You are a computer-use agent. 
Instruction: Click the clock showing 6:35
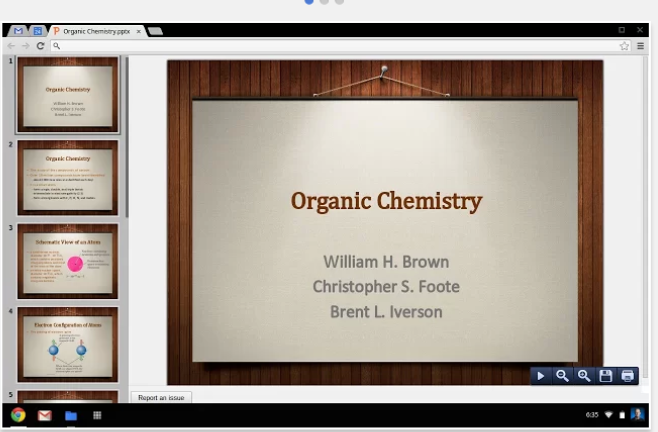pyautogui.click(x=592, y=415)
